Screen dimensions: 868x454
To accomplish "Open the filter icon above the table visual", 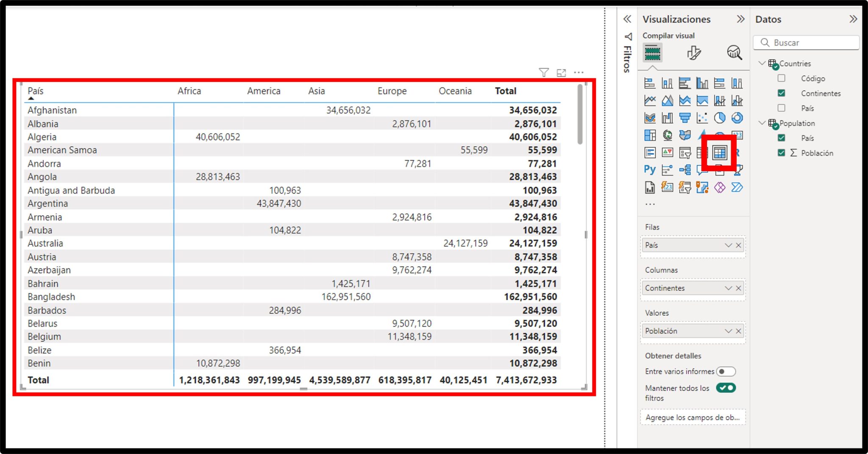I will coord(543,72).
